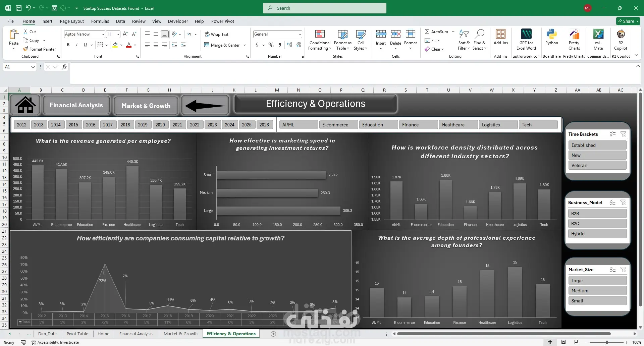Click the Save icon in title bar

19,8
